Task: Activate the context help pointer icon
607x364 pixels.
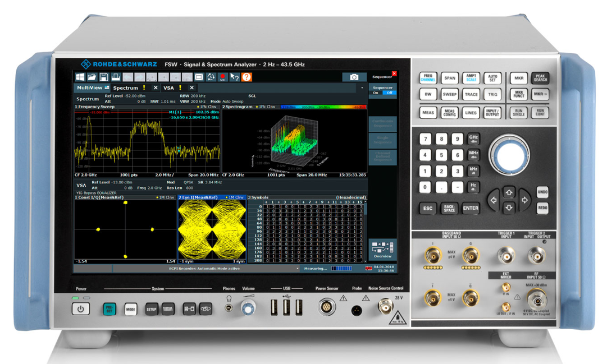Action: click(235, 77)
